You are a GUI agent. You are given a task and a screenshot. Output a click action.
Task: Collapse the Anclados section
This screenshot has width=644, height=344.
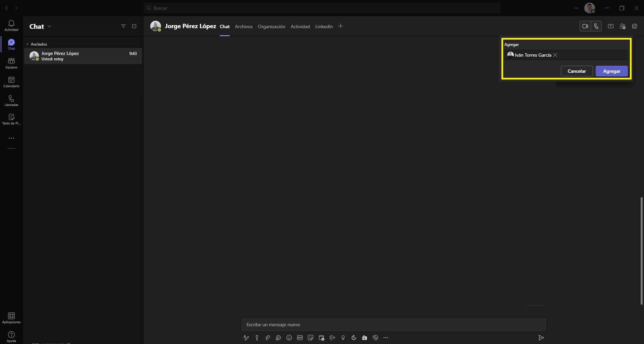37,44
